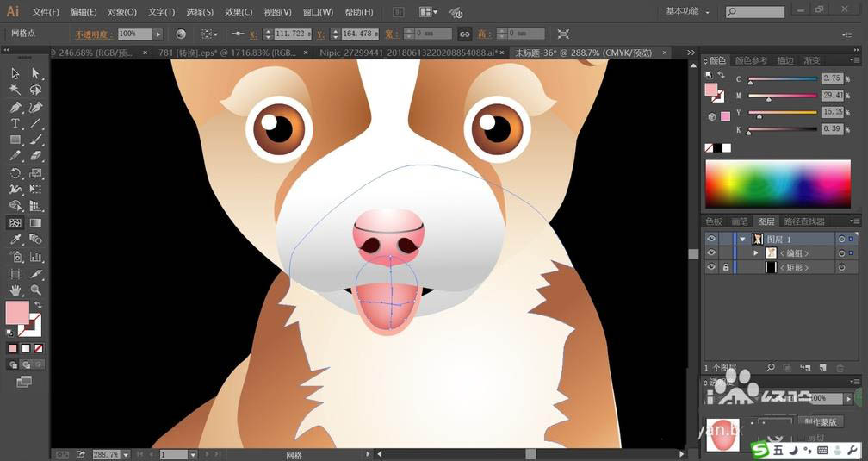Toggle visibility of the 编组 sublayer
Viewport: 868px width, 461px height.
[711, 253]
